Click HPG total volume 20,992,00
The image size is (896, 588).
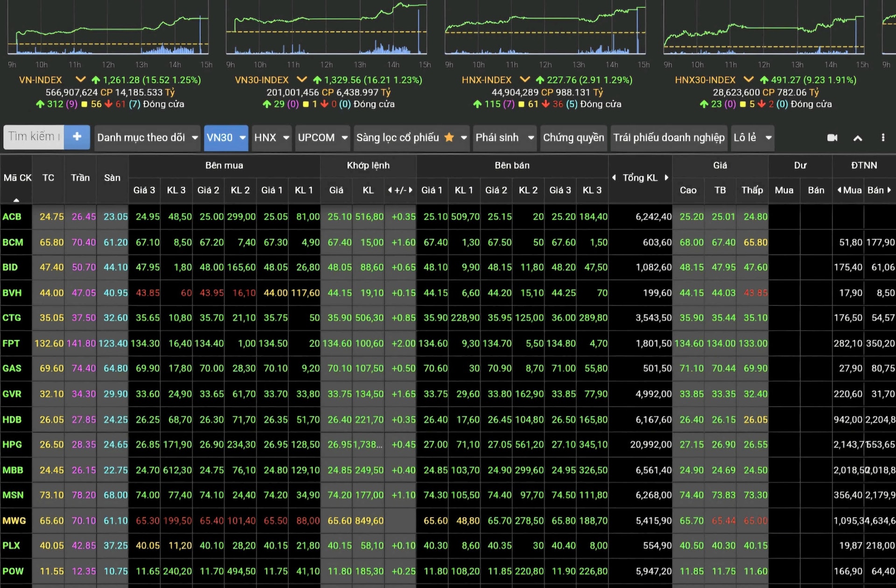(x=651, y=444)
